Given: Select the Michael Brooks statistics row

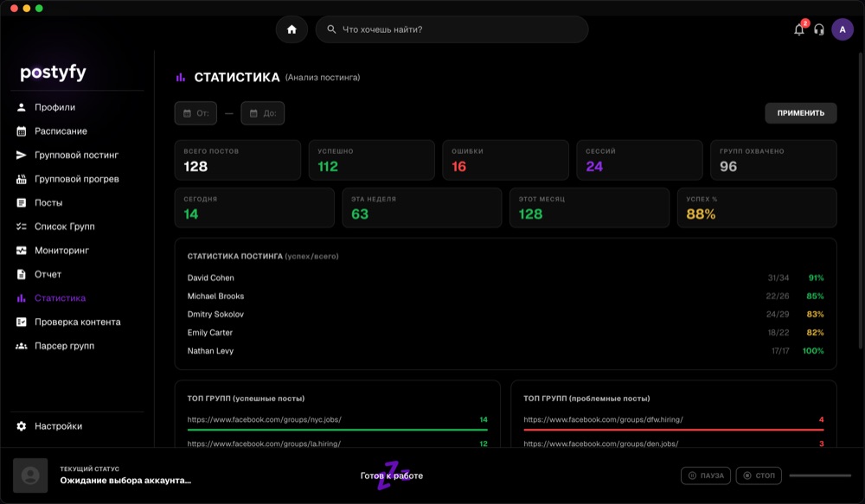Looking at the screenshot, I should point(505,297).
